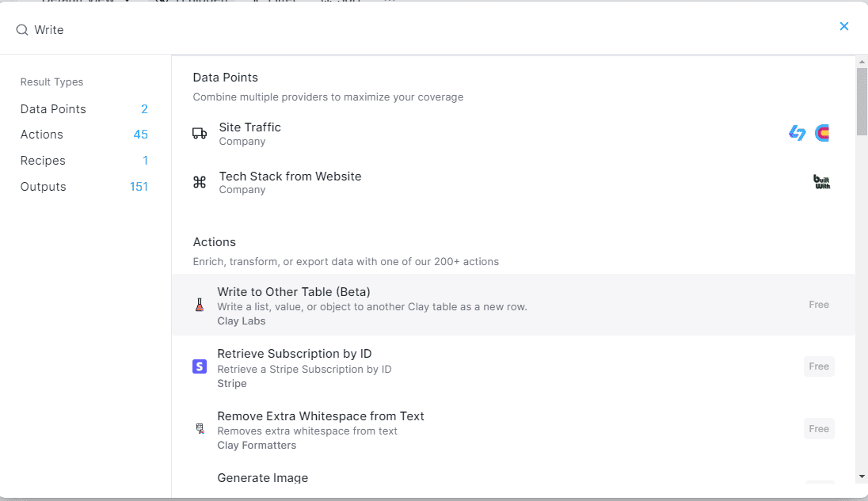Click Free badge on Remove Extra Whitespace
The height and width of the screenshot is (501, 868).
(819, 428)
